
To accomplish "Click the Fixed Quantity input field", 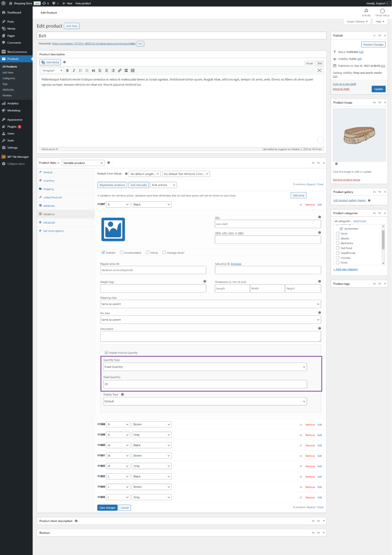I will pos(205,384).
